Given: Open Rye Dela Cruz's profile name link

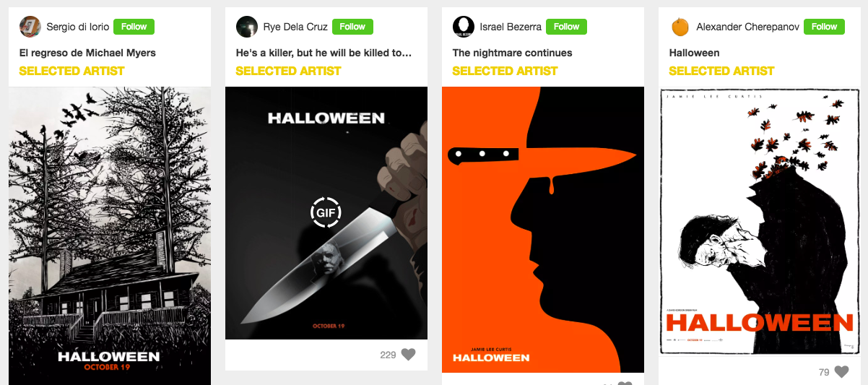Looking at the screenshot, I should pyautogui.click(x=296, y=27).
